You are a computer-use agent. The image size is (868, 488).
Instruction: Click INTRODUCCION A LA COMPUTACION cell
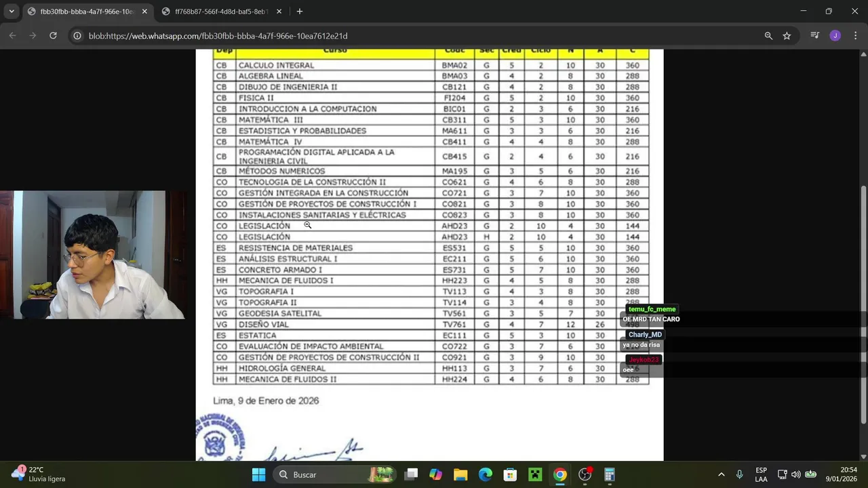[x=335, y=108]
